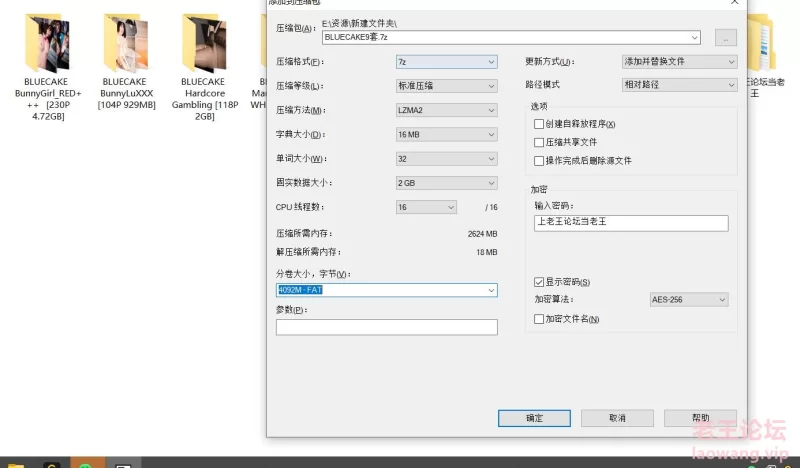This screenshot has width=800, height=468.
Task: Click the E:\资源\新建文件夹\ path text
Action: (359, 23)
